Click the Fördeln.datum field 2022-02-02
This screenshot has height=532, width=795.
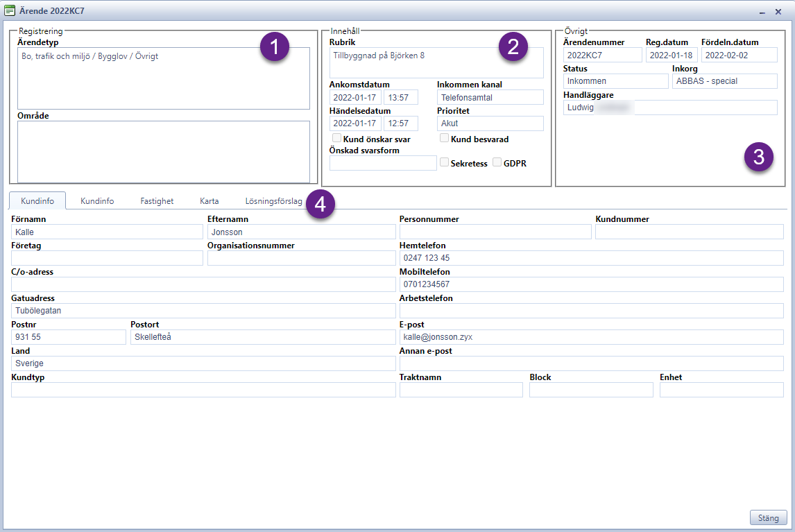[x=740, y=55]
